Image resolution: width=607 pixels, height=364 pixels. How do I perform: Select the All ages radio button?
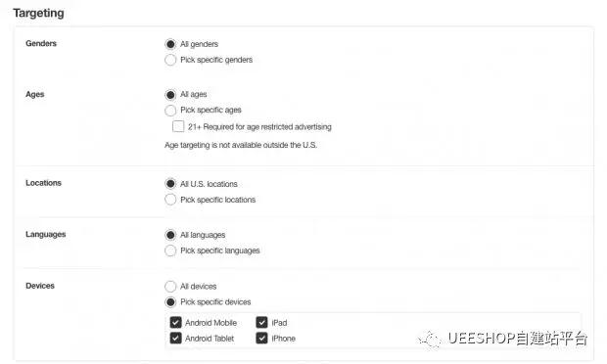tap(170, 94)
